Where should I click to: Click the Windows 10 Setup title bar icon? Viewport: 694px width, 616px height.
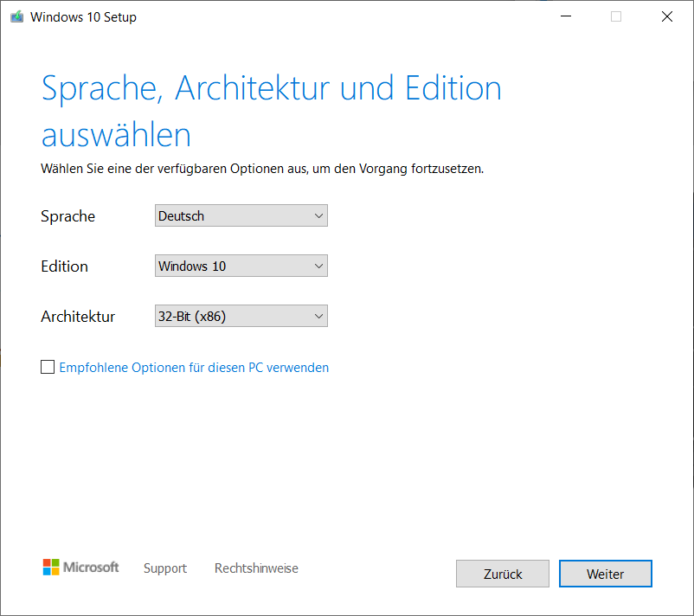tap(16, 16)
